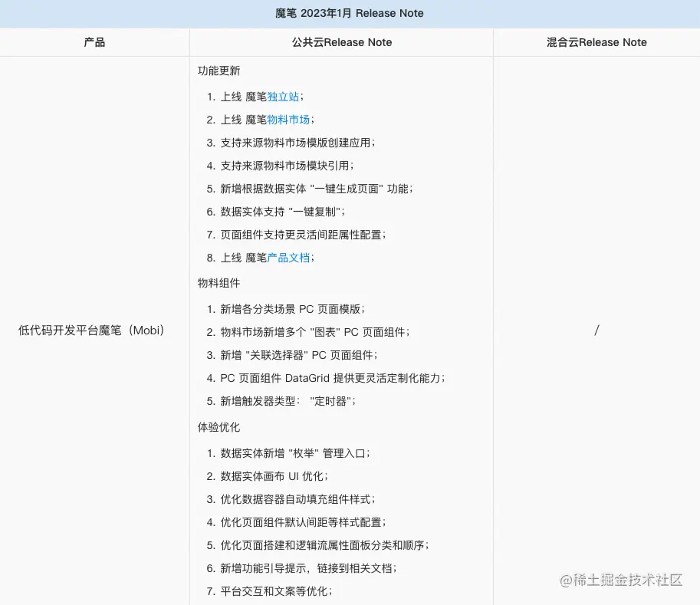This screenshot has width=700, height=605.
Task: Click item 新增各分类场景 PC 页面模版
Action: [292, 309]
